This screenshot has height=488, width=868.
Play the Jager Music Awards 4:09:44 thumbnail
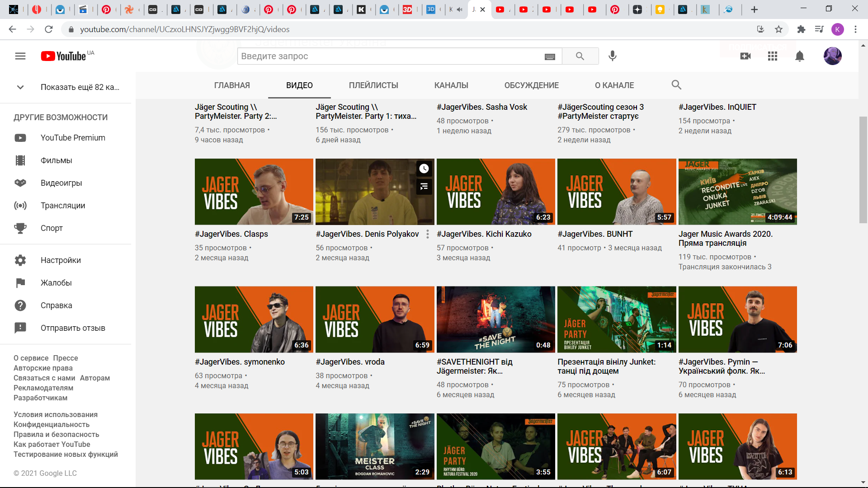[737, 192]
